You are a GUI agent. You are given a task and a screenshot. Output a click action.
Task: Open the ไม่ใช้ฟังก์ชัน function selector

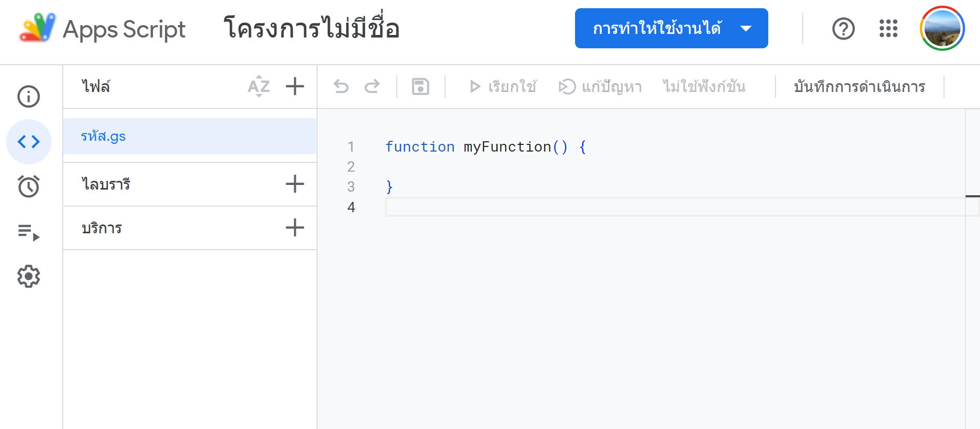[704, 86]
